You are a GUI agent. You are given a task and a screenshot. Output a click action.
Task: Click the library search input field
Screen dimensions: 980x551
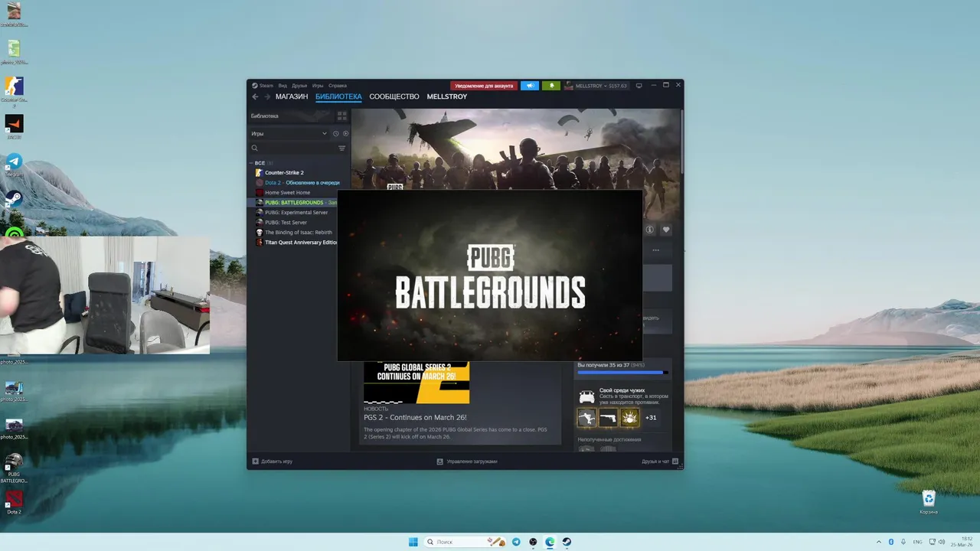click(x=296, y=148)
